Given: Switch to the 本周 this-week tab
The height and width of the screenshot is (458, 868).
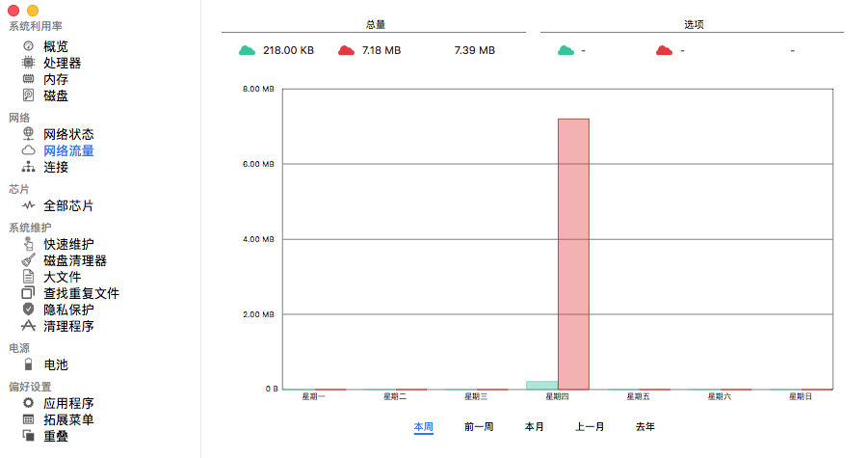Looking at the screenshot, I should point(424,427).
